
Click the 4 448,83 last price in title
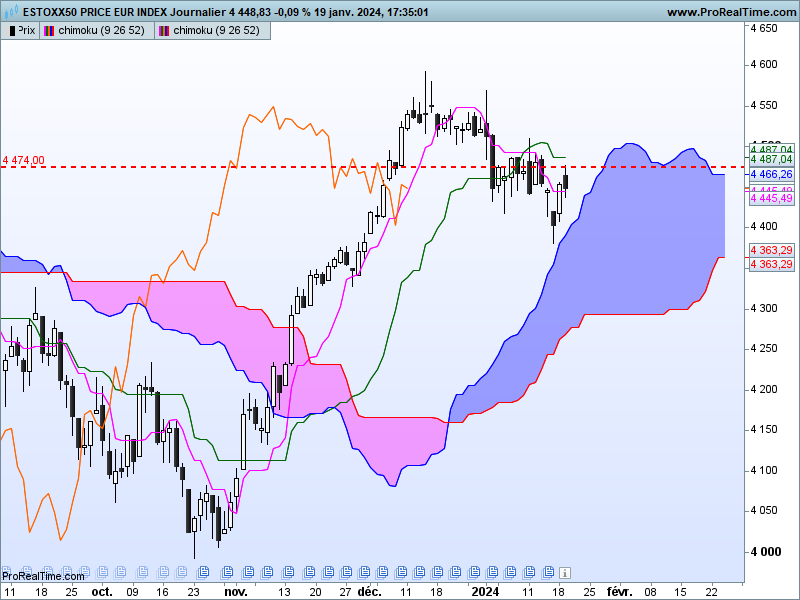[250, 12]
